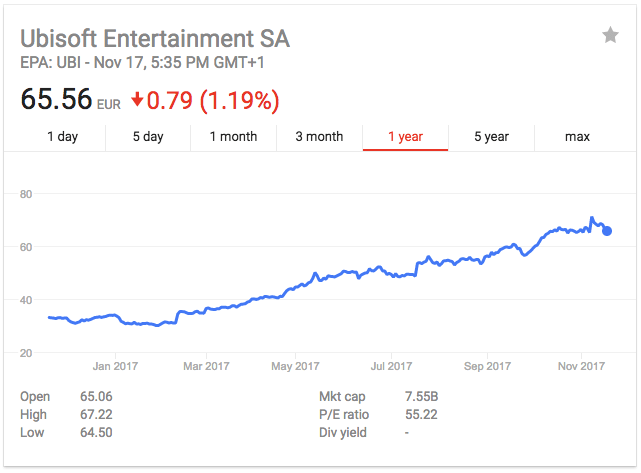View the max time range tab
Screen dimensions: 641x473
(x=577, y=137)
